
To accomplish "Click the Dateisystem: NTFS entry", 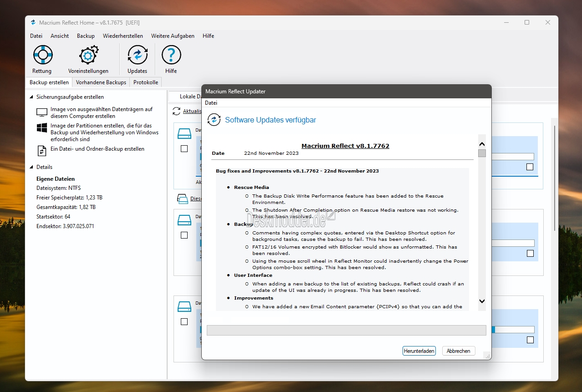I will 59,188.
